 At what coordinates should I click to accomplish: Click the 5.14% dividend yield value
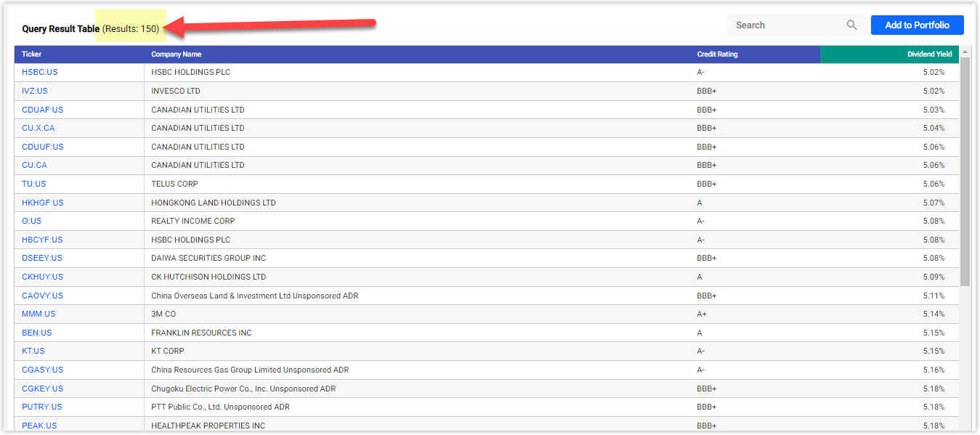[934, 314]
